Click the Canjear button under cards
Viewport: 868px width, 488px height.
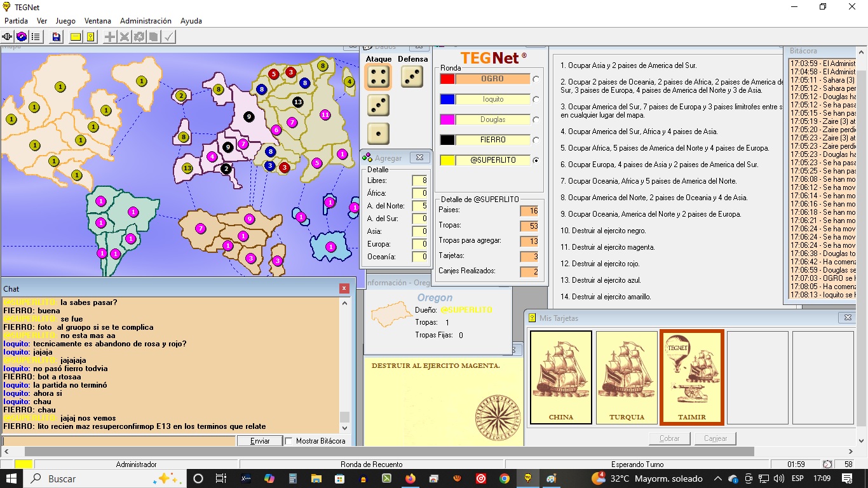(715, 438)
